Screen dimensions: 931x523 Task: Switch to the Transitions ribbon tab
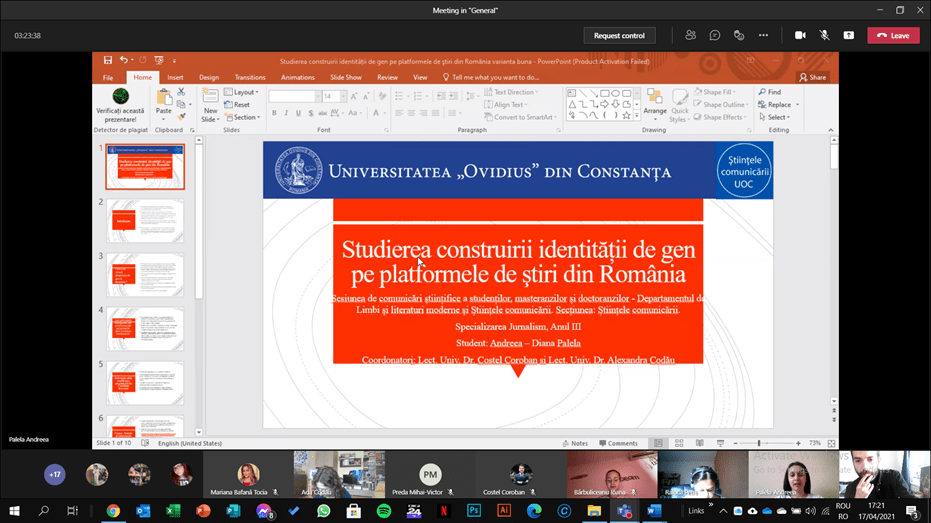(x=250, y=77)
